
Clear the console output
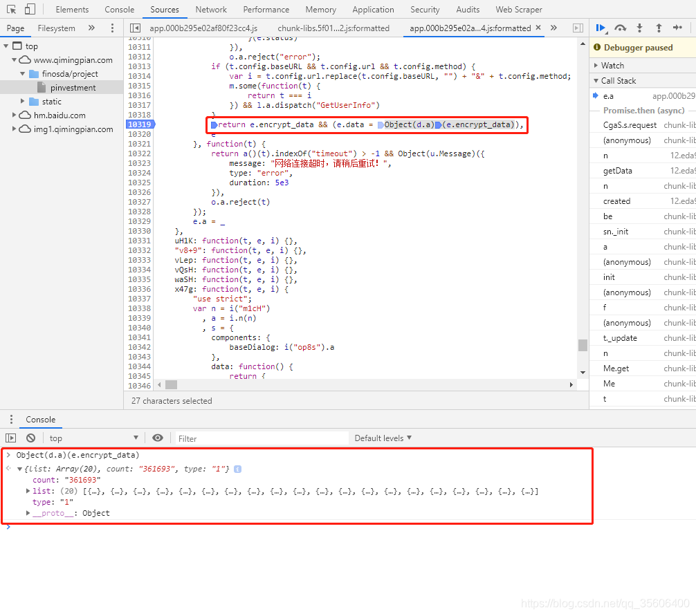30,438
